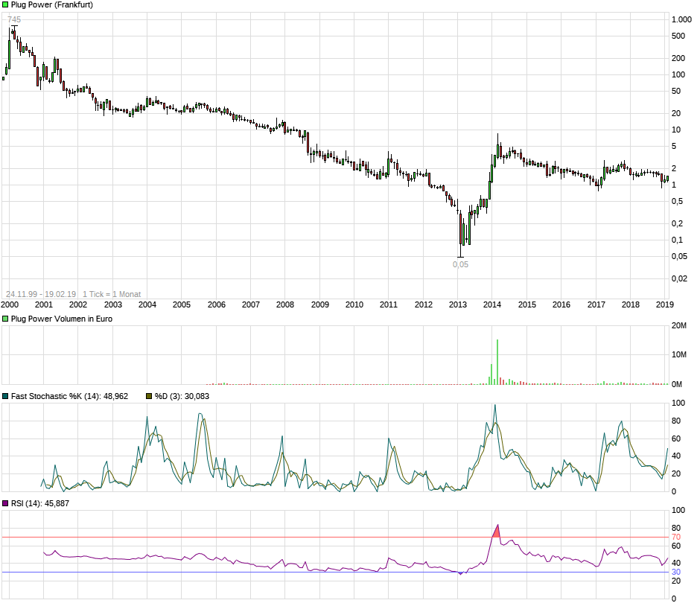Select the 'Plug Power (Frankfurt)' chart title

pos(52,5)
